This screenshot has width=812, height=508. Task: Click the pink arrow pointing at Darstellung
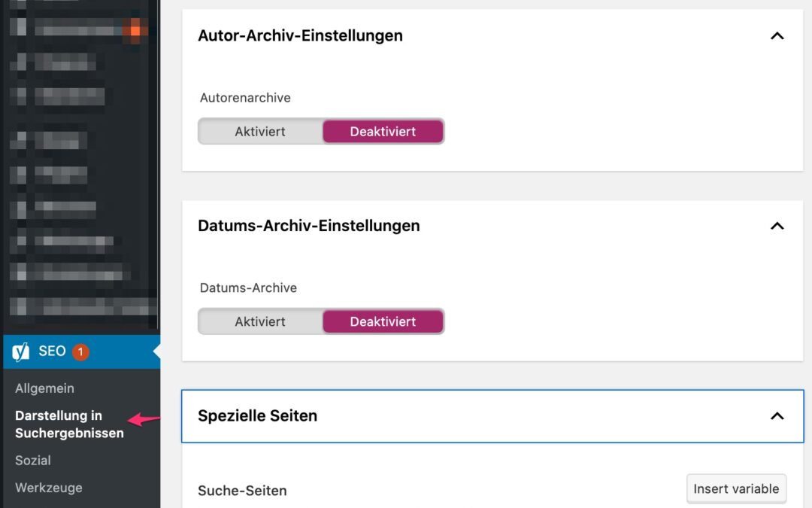144,420
